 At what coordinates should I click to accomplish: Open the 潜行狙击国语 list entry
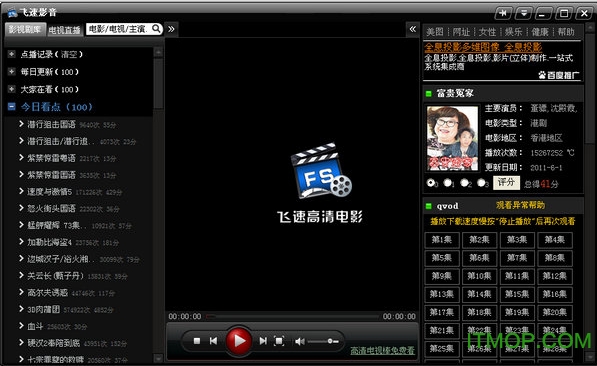coord(51,124)
